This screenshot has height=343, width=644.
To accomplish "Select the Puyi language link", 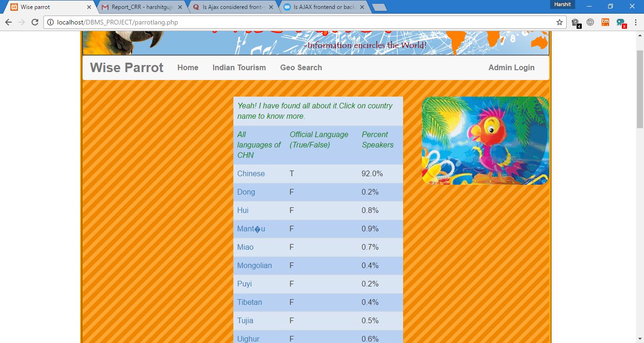I will [244, 284].
